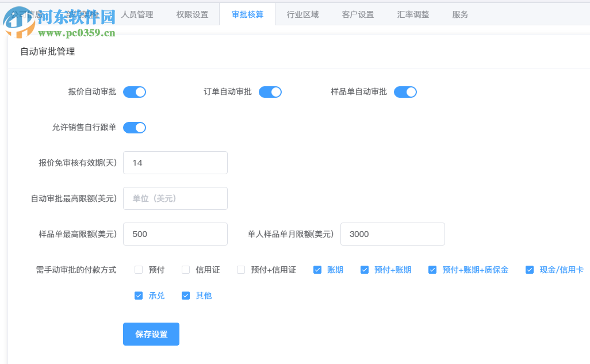Viewport: 590px width, 364px height.
Task: Disable the 报价自动审批 toggle
Action: click(x=134, y=91)
